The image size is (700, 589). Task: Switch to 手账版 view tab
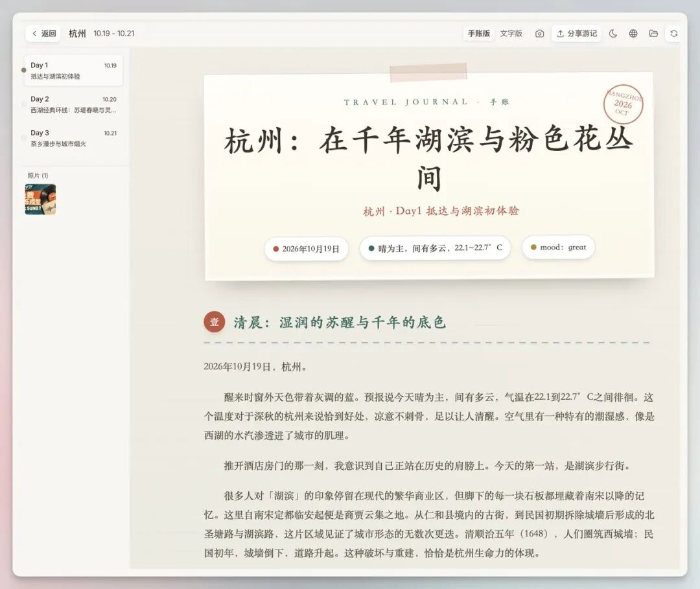coord(478,34)
